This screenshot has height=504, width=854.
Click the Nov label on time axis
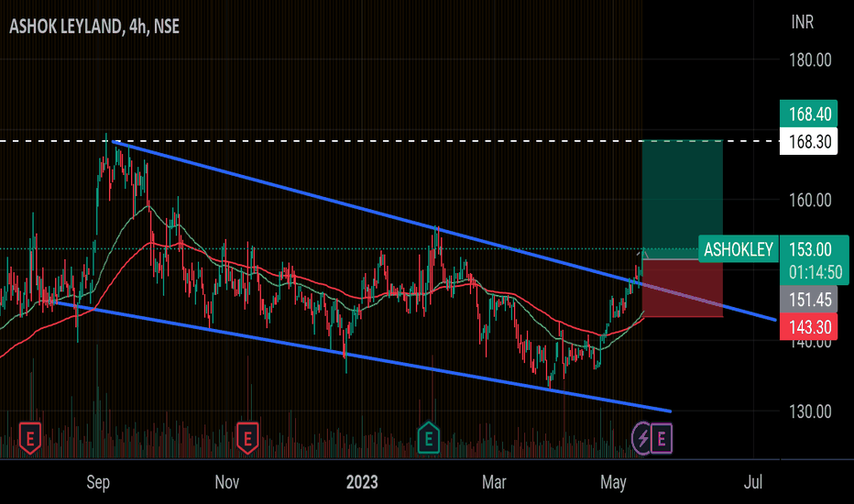coord(226,482)
